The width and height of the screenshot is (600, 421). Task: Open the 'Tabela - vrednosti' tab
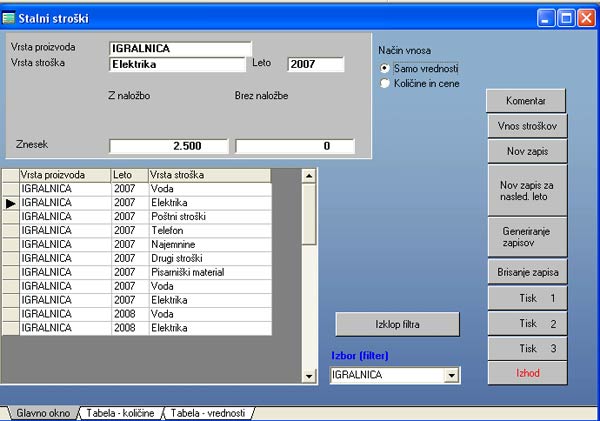pyautogui.click(x=208, y=412)
